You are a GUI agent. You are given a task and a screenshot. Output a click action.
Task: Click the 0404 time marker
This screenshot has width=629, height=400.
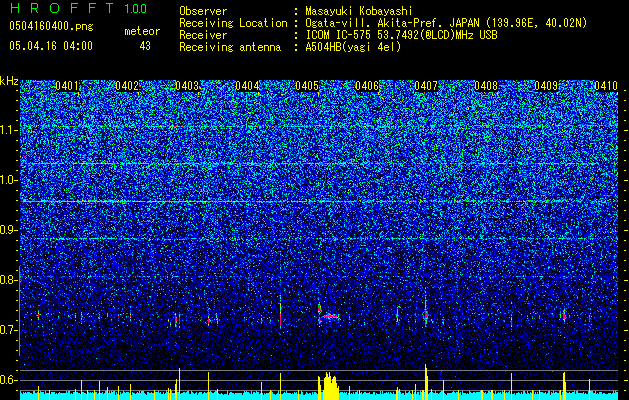pyautogui.click(x=247, y=86)
